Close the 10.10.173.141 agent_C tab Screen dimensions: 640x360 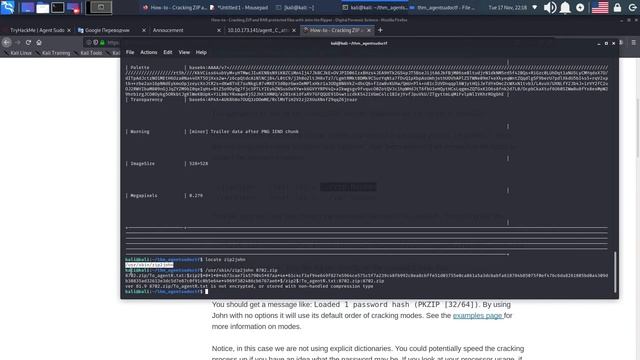pyautogui.click(x=294, y=30)
